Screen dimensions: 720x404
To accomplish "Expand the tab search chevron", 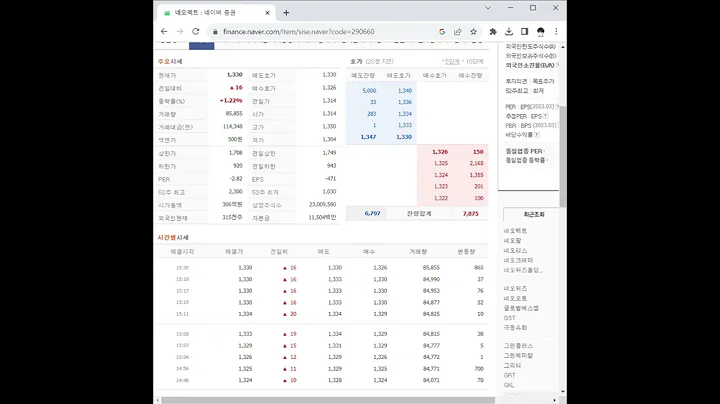I will (x=488, y=8).
